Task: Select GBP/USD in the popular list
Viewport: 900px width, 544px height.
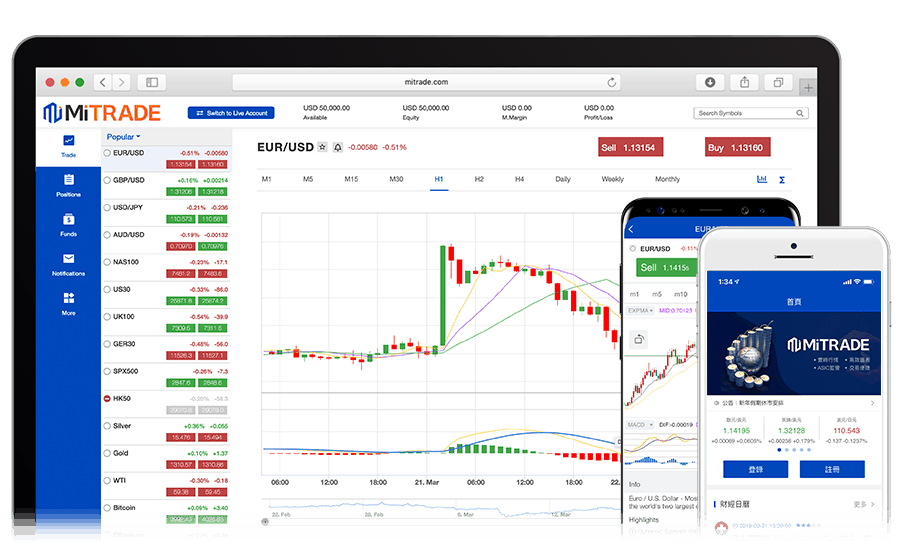Action: 166,186
